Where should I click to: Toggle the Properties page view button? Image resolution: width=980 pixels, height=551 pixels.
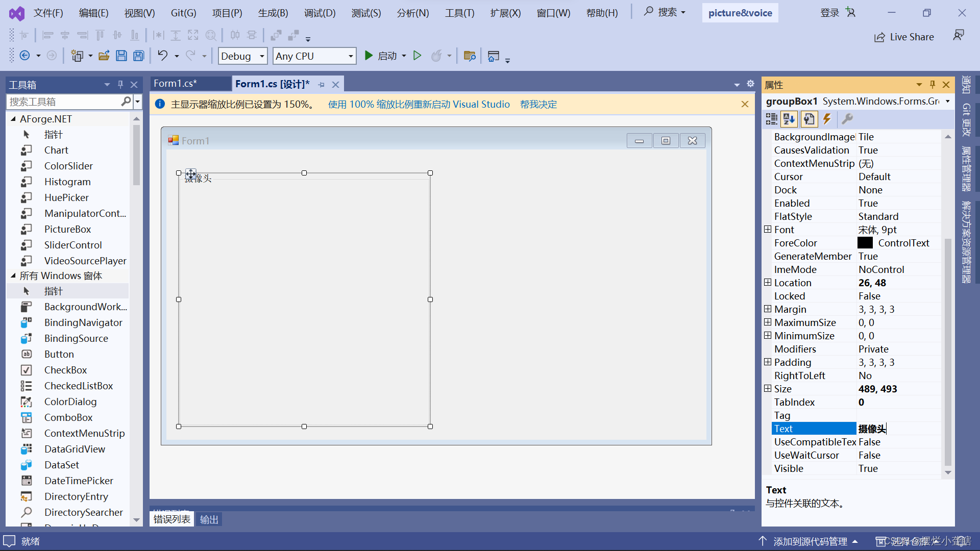pos(808,119)
